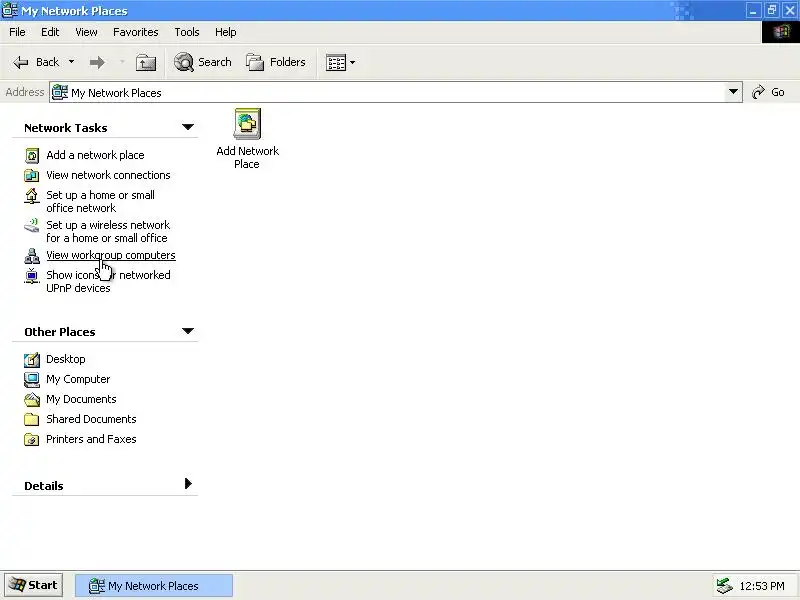Click the My Computer link
Image resolution: width=800 pixels, height=600 pixels.
(x=78, y=379)
